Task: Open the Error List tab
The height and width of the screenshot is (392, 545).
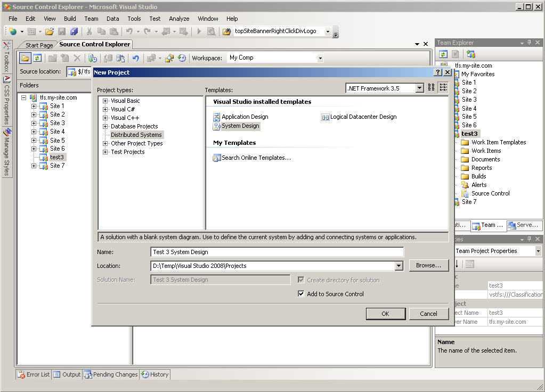Action: [x=34, y=374]
